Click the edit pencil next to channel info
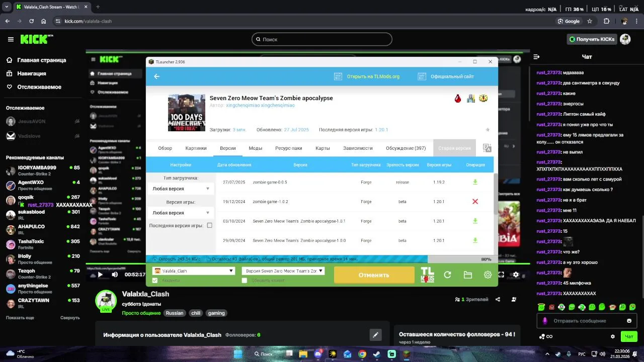644x362 pixels. coord(375,335)
